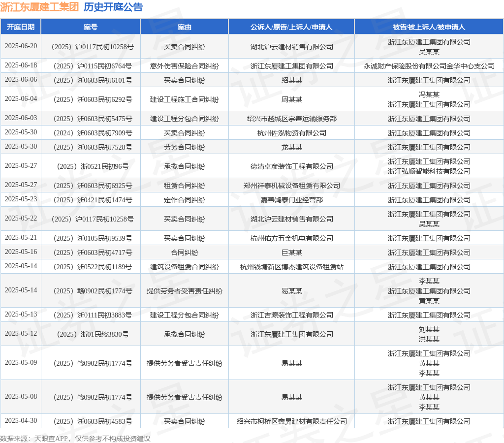The image size is (504, 443).
Task: Click plaintiff 德清卓彦装饰工程有限公司
Action: coord(291,166)
